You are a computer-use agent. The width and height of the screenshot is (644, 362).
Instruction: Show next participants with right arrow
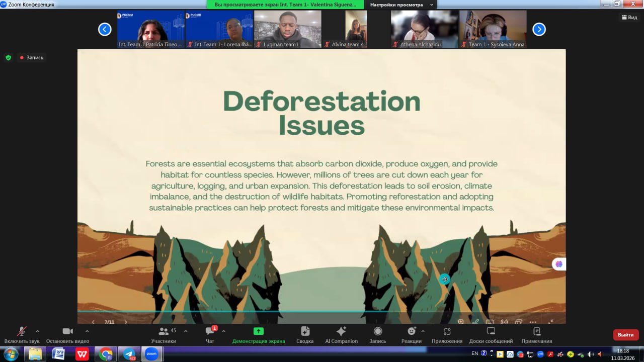point(539,30)
